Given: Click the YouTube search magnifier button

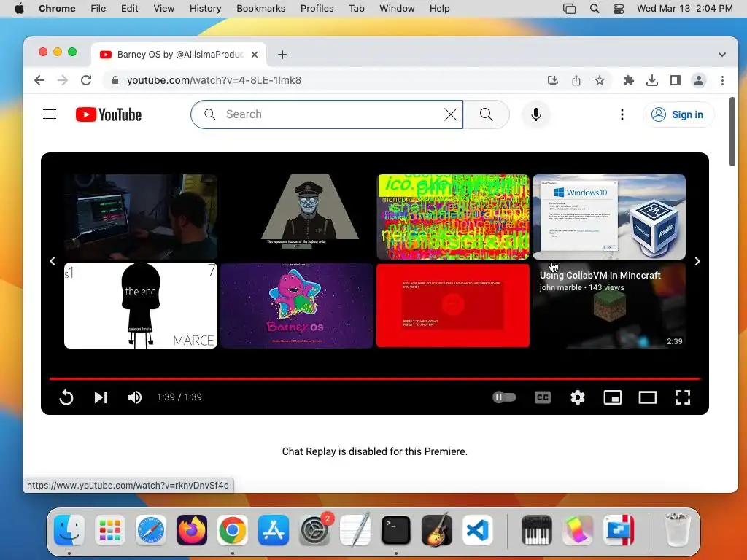Looking at the screenshot, I should click(x=487, y=114).
